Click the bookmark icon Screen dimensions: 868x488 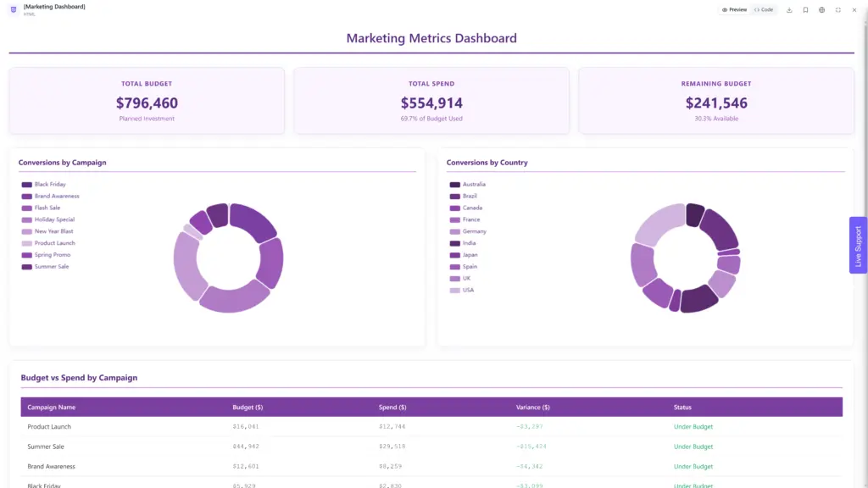click(805, 10)
